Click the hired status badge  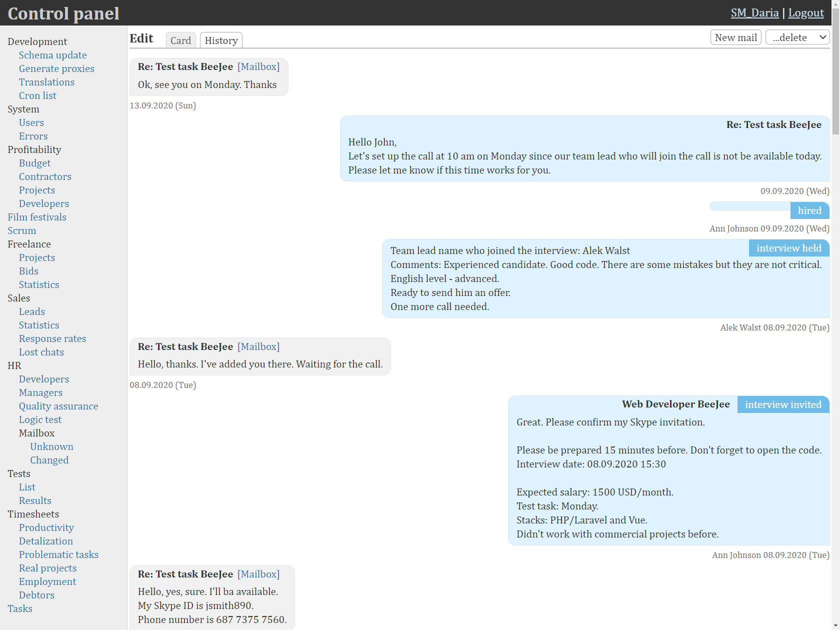tap(809, 210)
